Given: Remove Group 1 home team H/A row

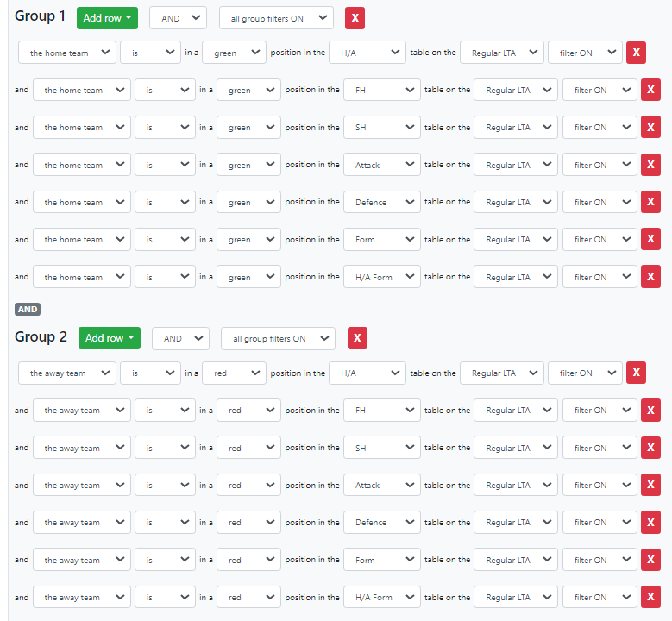Looking at the screenshot, I should (636, 53).
